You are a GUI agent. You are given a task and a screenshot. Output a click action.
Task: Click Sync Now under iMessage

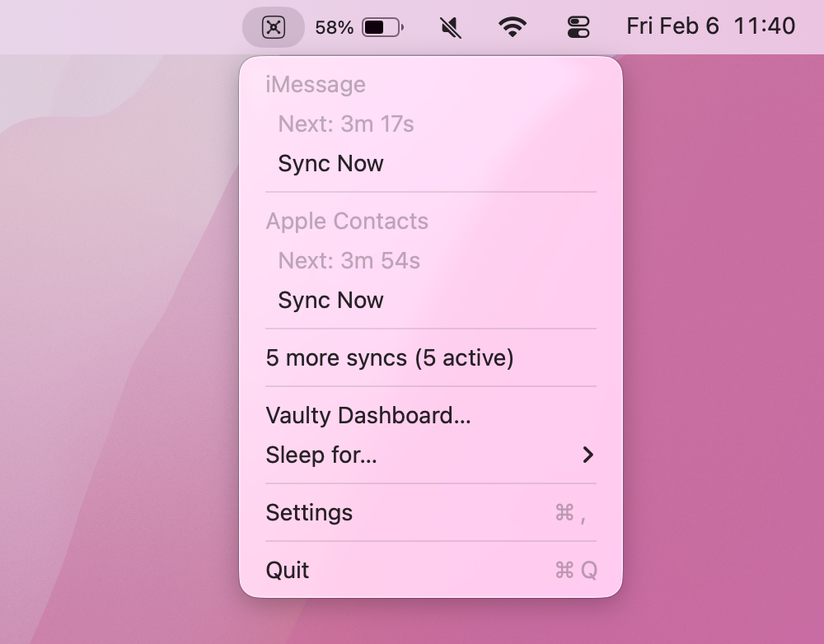pos(330,163)
